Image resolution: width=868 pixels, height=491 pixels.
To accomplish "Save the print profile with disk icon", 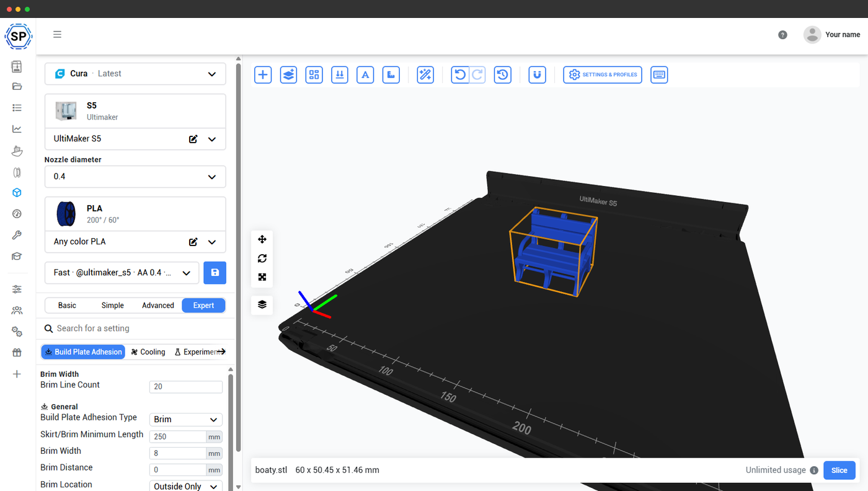I will 215,273.
